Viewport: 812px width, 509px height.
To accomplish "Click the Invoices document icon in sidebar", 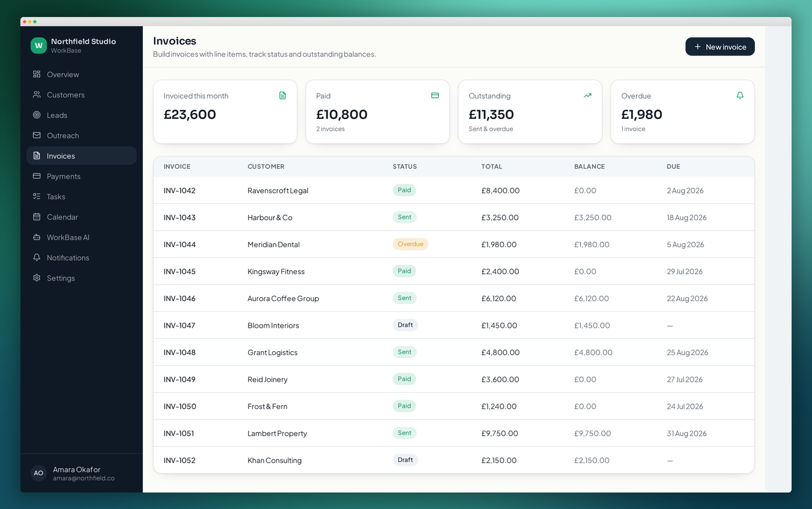I will pos(37,156).
